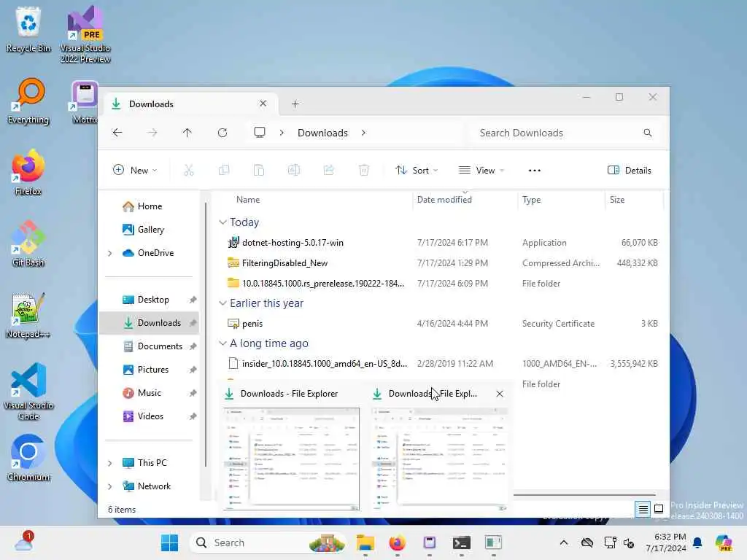Close the second Downloads preview thumbnail
747x560 pixels.
click(499, 393)
